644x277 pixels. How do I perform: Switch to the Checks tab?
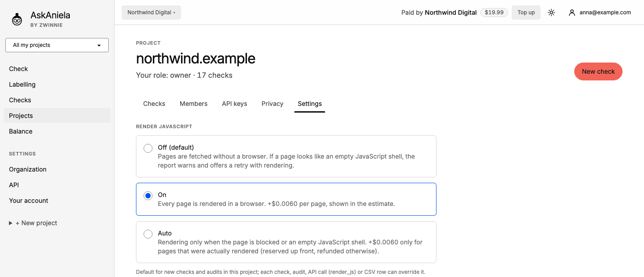point(154,104)
